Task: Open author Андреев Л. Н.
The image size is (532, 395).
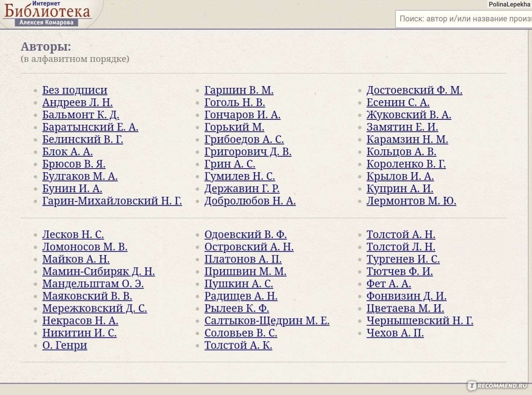Action: (77, 102)
